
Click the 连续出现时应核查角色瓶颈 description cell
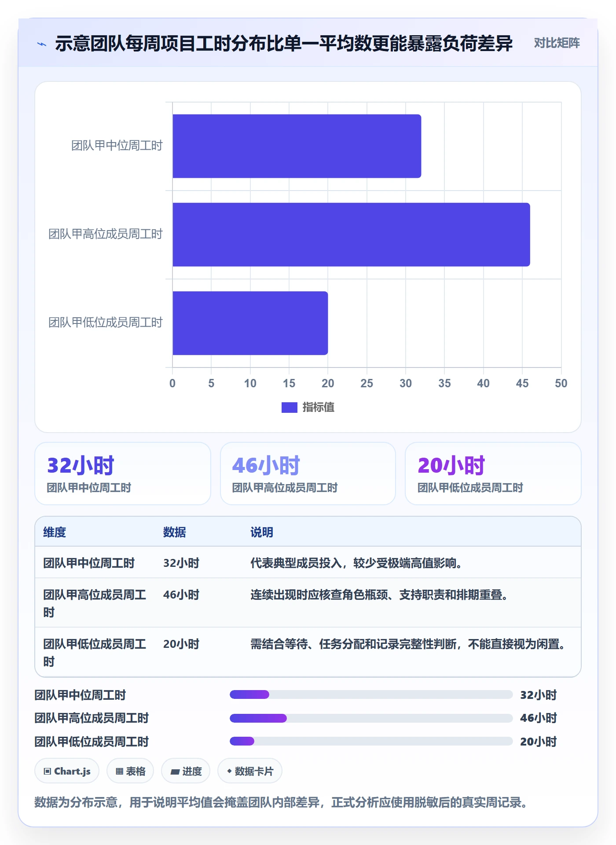click(379, 595)
